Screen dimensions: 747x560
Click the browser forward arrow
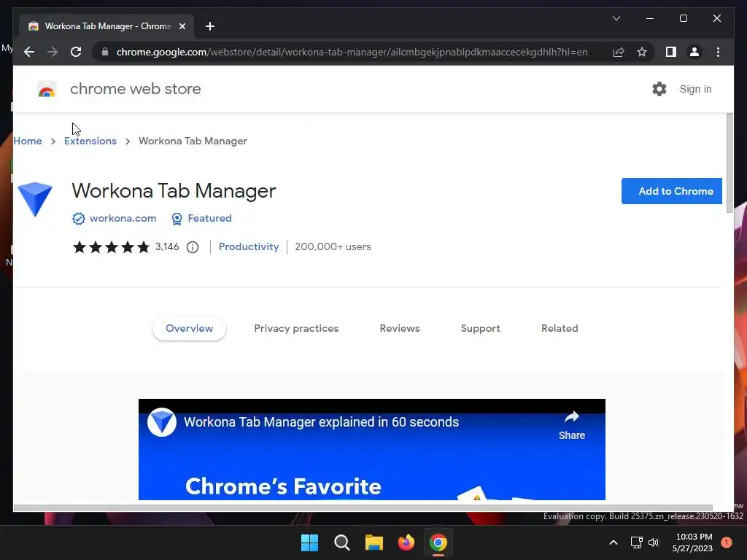[53, 52]
